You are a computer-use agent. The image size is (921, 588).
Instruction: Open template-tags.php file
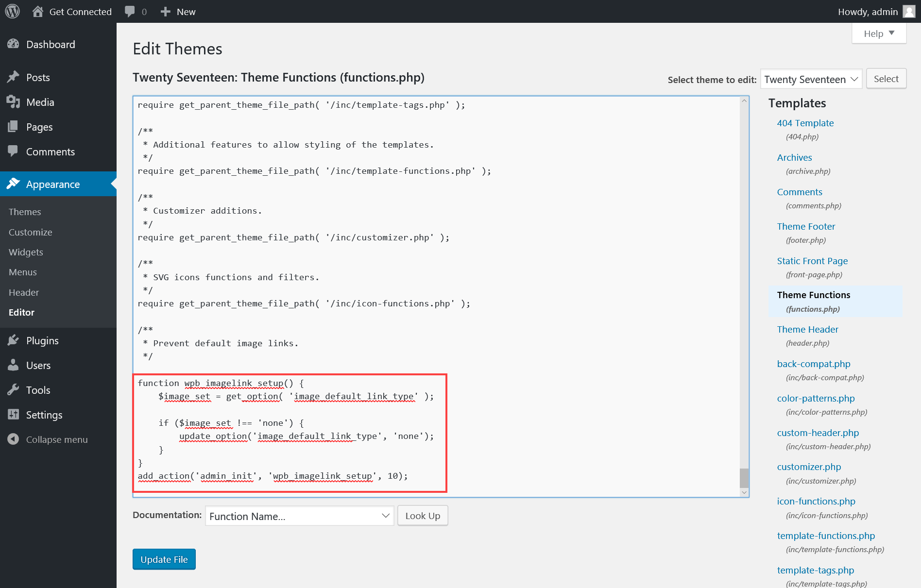(x=815, y=570)
